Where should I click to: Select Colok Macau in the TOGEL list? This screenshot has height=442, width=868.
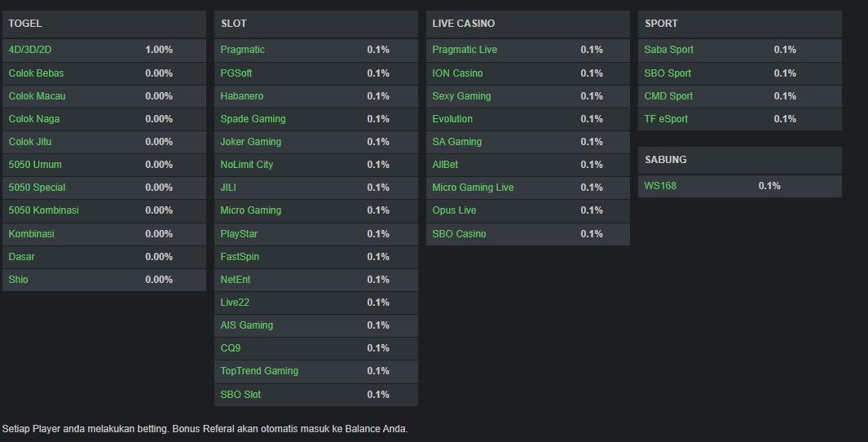tap(37, 96)
